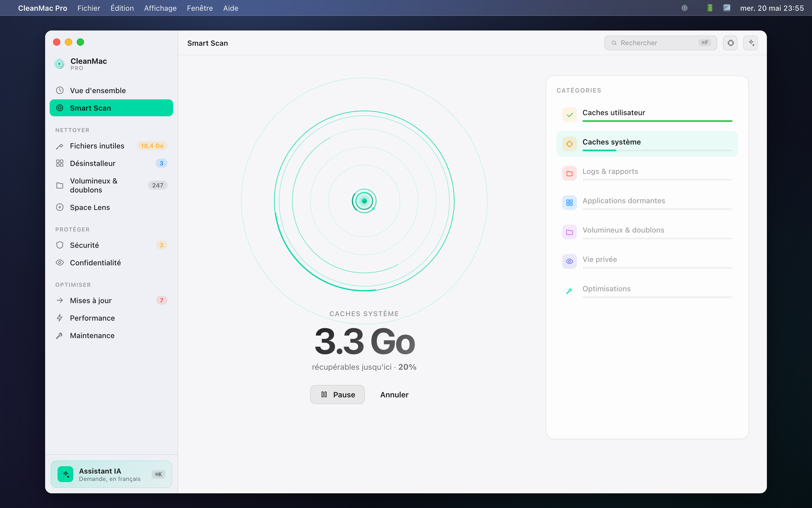Screen dimensions: 812x508
Task: Click the Mises à jour arrow icon
Action: click(x=60, y=300)
